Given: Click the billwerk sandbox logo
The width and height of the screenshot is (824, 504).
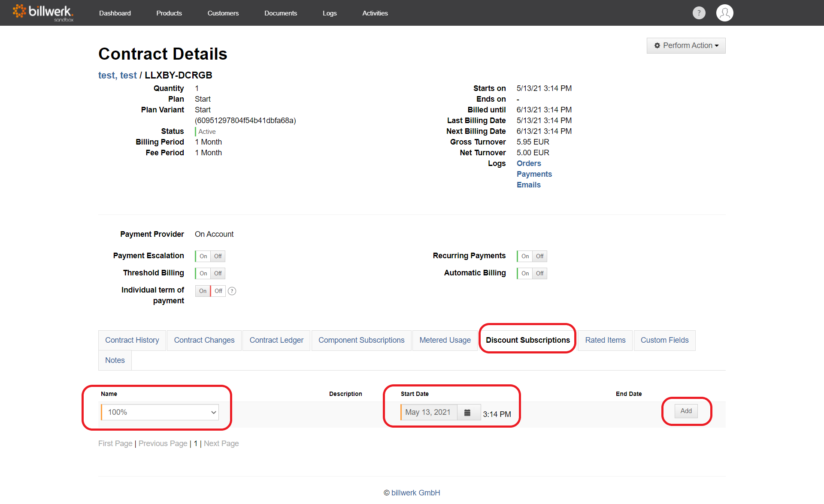Looking at the screenshot, I should [43, 13].
